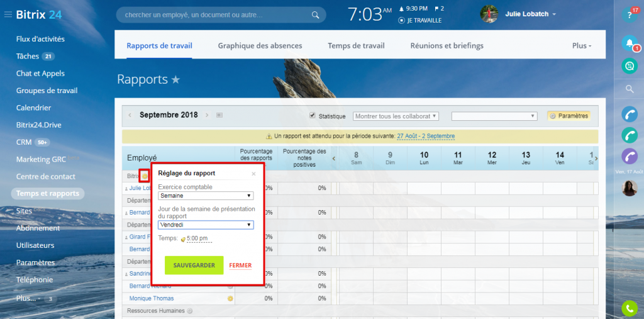The height and width of the screenshot is (319, 644).
Task: Expand the Plus menu in the top tabs
Action: [582, 46]
